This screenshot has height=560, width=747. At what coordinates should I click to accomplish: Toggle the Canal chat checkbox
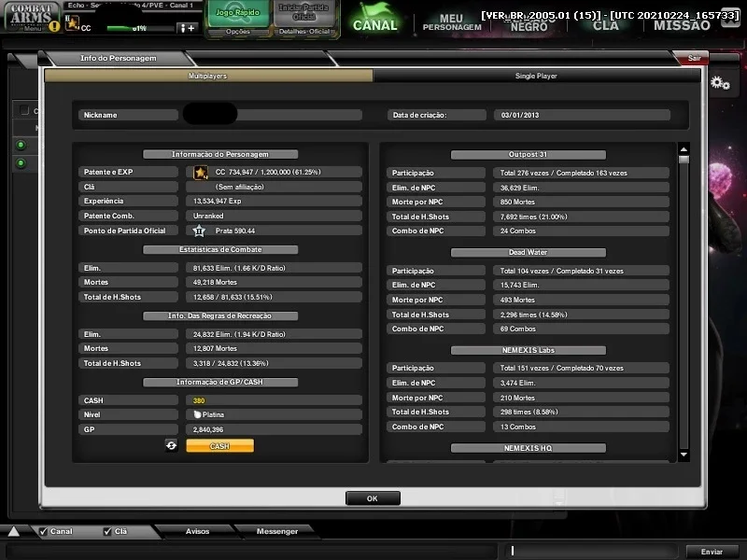coord(43,531)
